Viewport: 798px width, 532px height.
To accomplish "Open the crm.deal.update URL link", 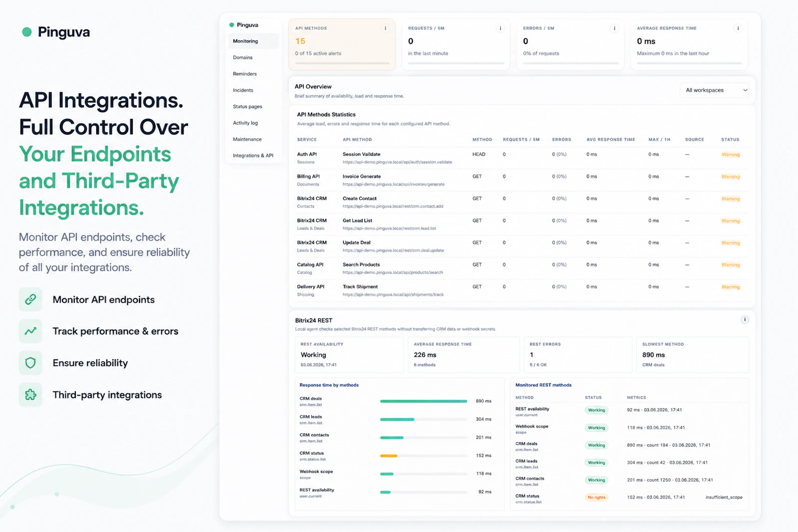I will coord(393,250).
